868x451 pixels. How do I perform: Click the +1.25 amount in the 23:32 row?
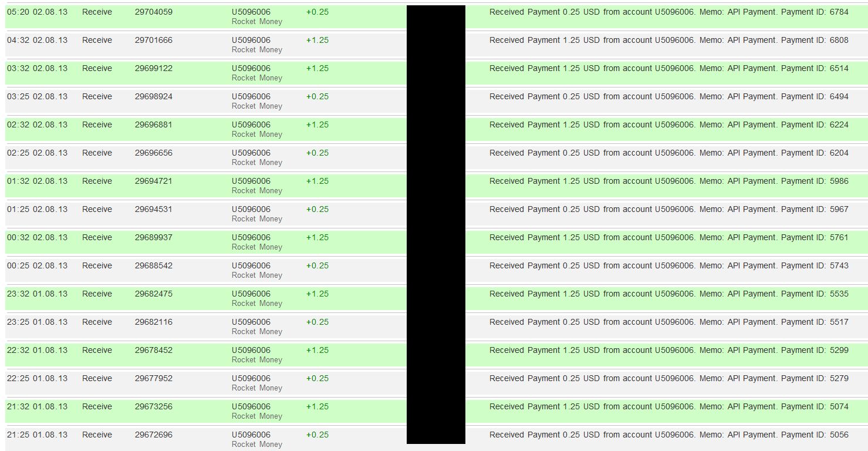click(x=318, y=294)
